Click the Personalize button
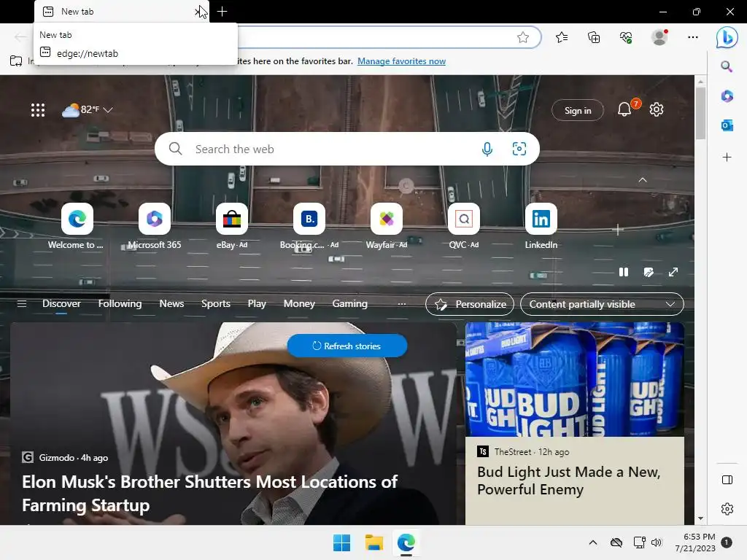Image resolution: width=747 pixels, height=560 pixels. (x=470, y=304)
